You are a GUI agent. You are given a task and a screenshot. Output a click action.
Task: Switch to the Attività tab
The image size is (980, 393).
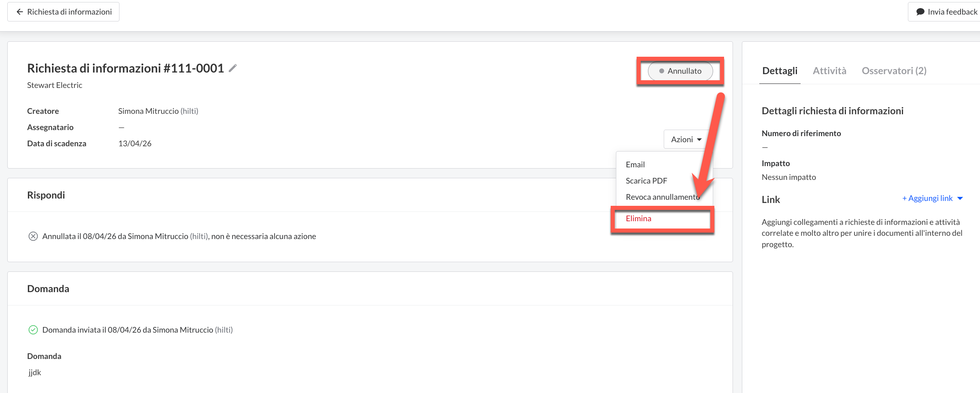(x=829, y=71)
